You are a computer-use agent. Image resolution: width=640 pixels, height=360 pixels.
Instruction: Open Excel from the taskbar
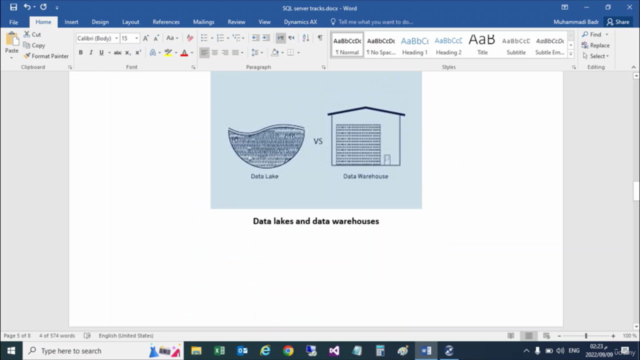[x=219, y=351]
